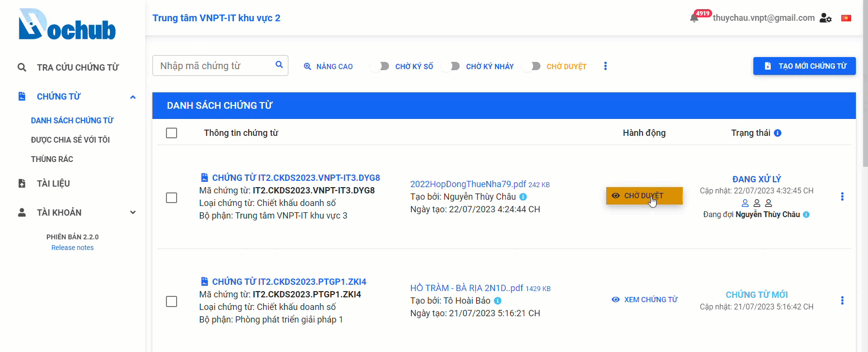Open row options for IT2.CKDS2023.PTGP1.ZKI4

coord(842,300)
